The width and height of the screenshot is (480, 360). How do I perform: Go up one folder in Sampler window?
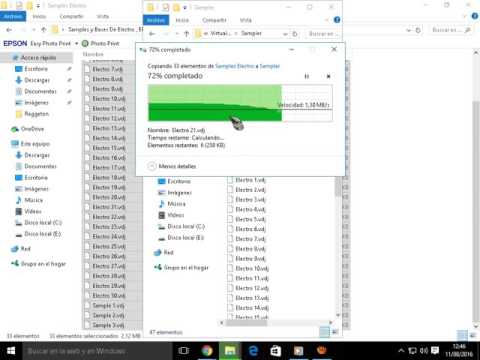[x=187, y=34]
